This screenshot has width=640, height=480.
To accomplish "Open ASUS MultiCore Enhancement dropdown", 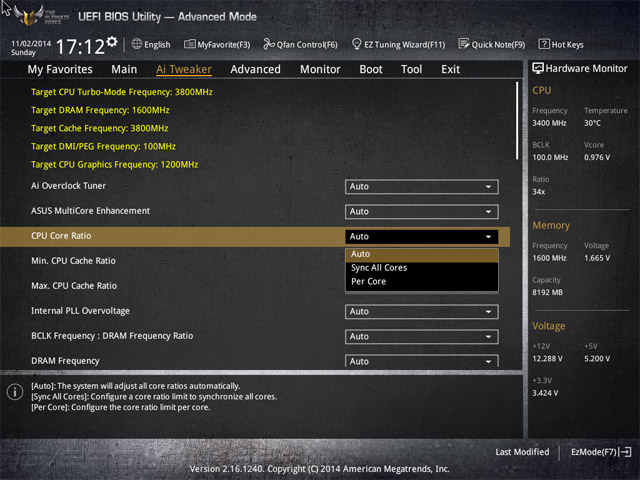I will pyautogui.click(x=422, y=211).
